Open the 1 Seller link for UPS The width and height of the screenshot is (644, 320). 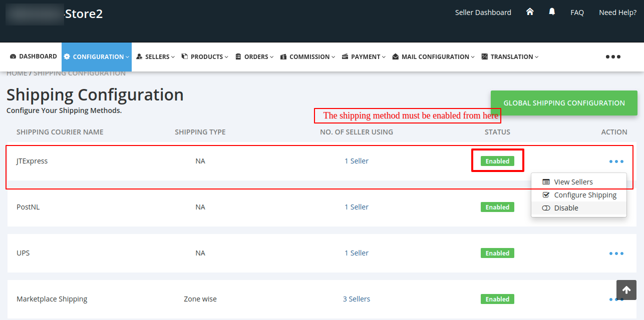357,253
